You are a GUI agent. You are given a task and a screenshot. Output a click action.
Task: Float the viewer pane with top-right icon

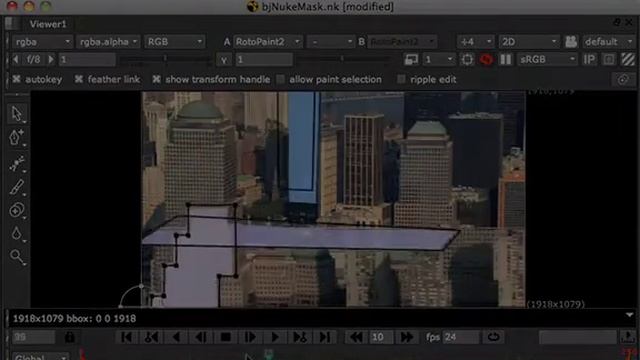[x=617, y=22]
